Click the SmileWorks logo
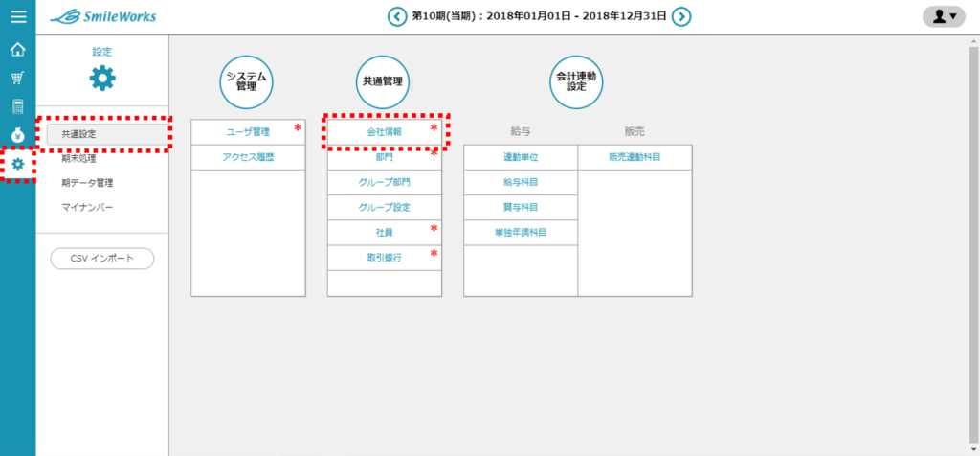The width and height of the screenshot is (980, 456). point(103,16)
